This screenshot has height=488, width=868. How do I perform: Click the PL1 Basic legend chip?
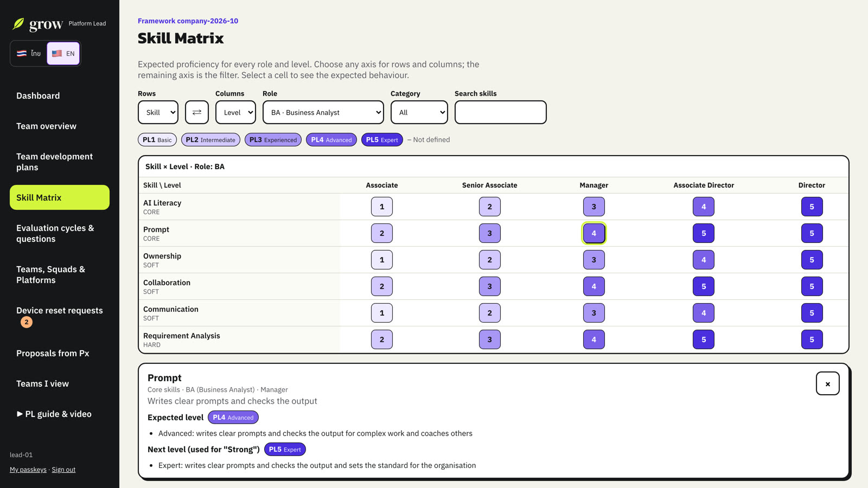tap(157, 140)
